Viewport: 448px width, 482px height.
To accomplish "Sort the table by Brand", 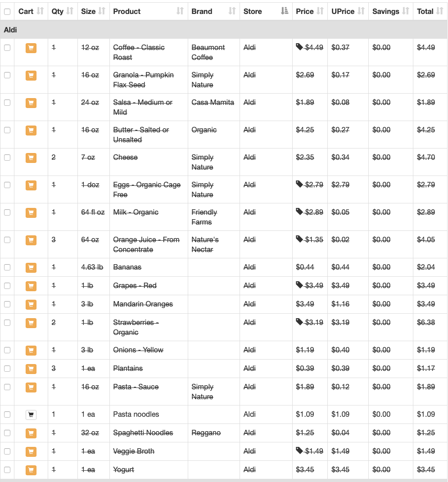I will (214, 11).
